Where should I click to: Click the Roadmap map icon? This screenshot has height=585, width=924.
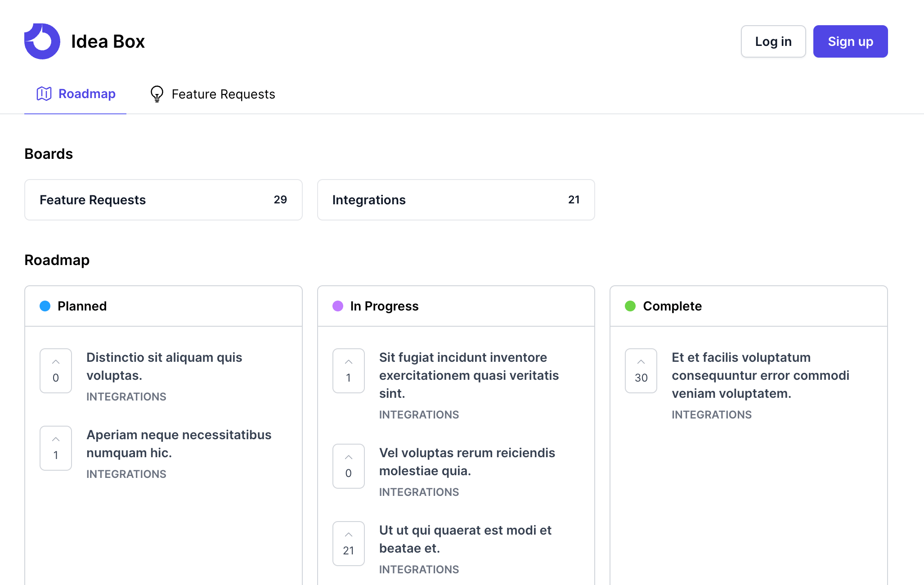(44, 94)
